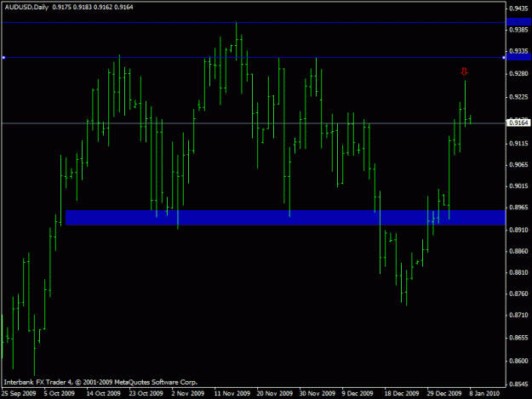Screen dimensions: 532x399
Task: Click the 0.9115 price scale label
Action: (518, 144)
